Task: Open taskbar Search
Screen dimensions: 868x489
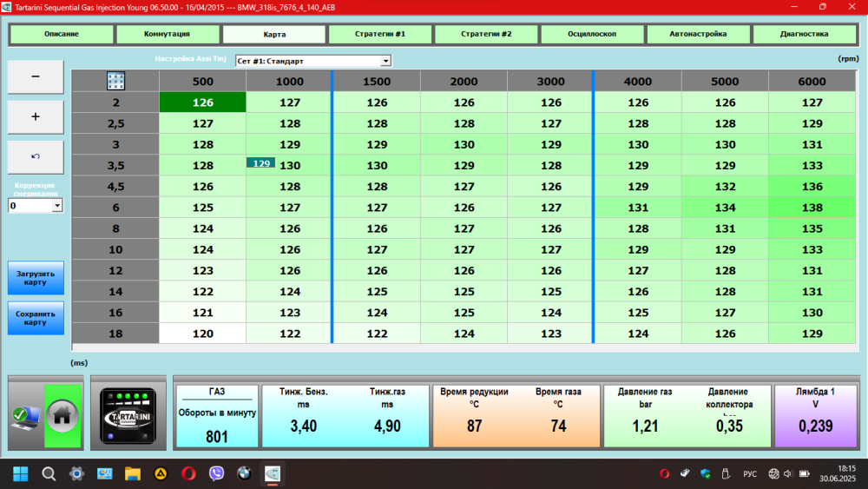Action: (49, 473)
